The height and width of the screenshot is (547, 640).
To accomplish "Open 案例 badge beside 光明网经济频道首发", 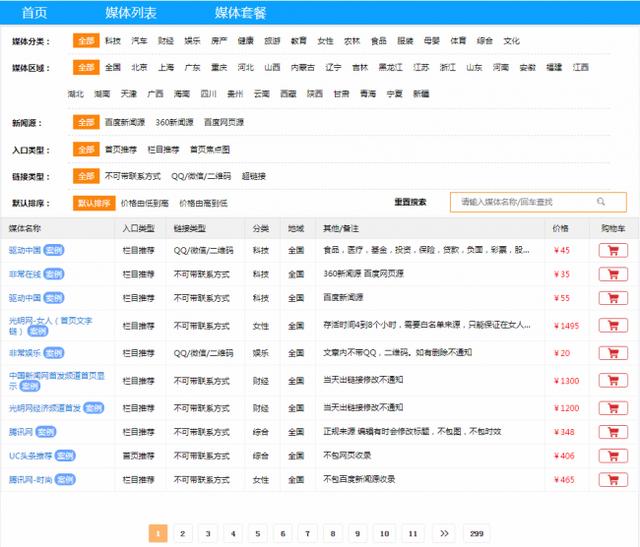I will (94, 408).
